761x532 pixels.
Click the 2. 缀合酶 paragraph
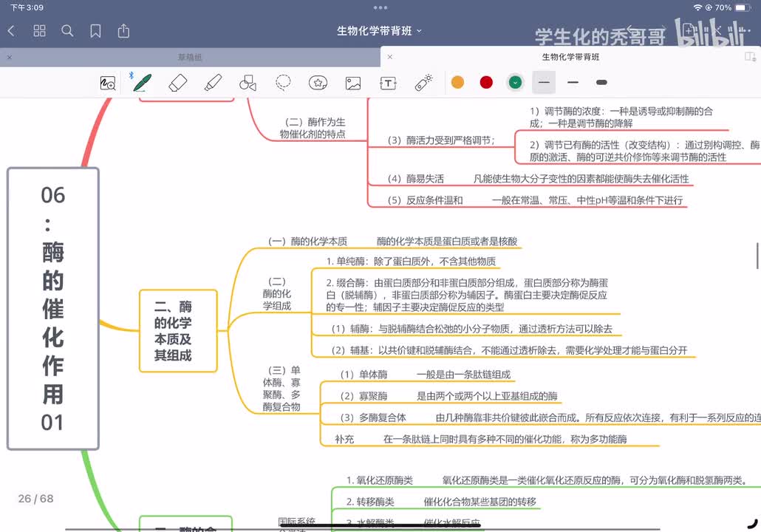click(x=467, y=295)
